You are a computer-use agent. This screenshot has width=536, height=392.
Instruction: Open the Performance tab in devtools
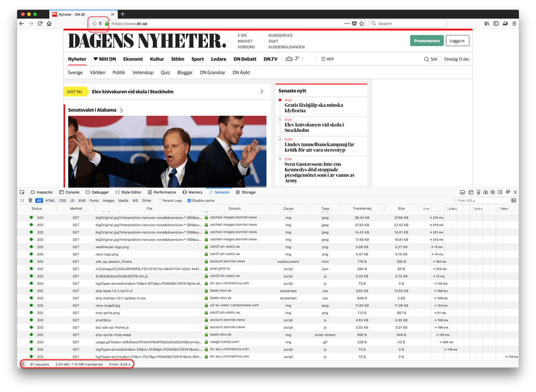pos(161,192)
